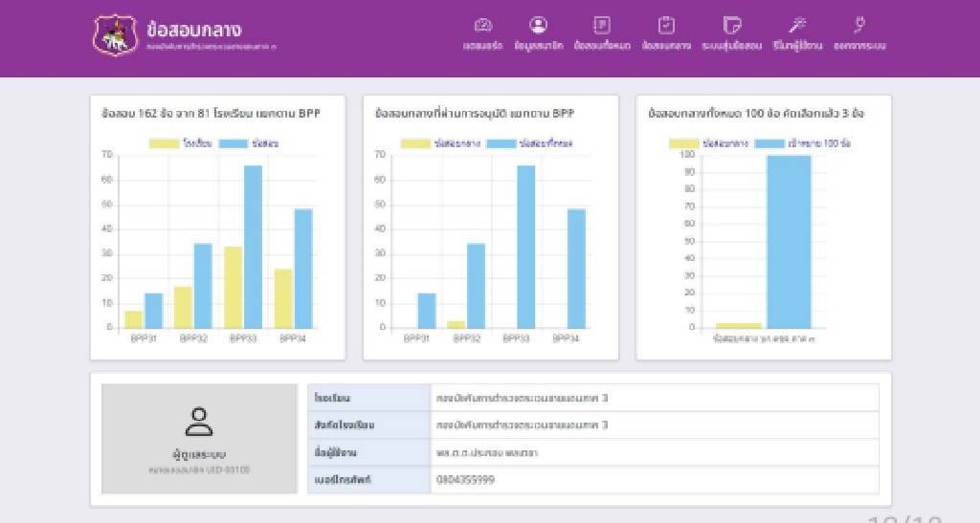Viewport: 980px width, 523px height.
Task: Click the police crest logo
Action: click(x=115, y=35)
